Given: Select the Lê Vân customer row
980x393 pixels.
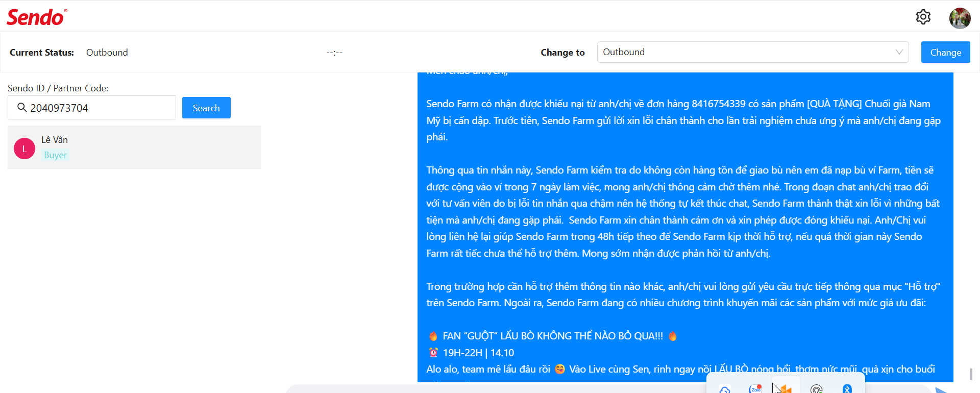Looking at the screenshot, I should tap(134, 148).
